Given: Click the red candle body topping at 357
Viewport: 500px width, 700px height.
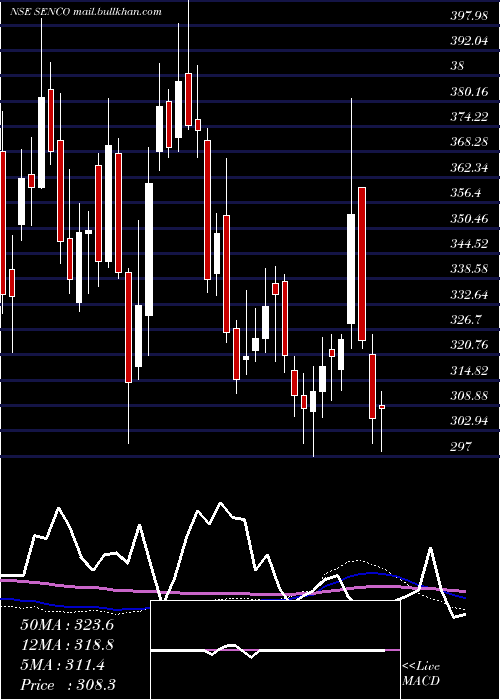Looking at the screenshot, I should [x=362, y=264].
